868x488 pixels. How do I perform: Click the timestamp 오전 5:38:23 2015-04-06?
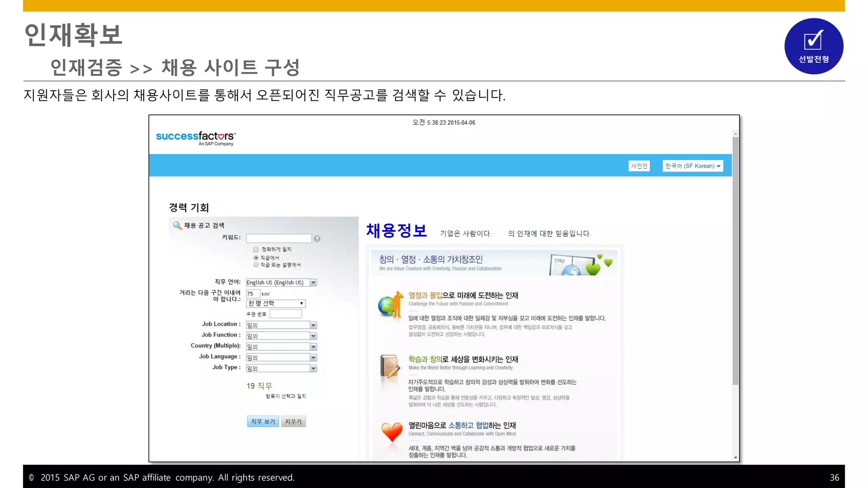click(x=444, y=122)
